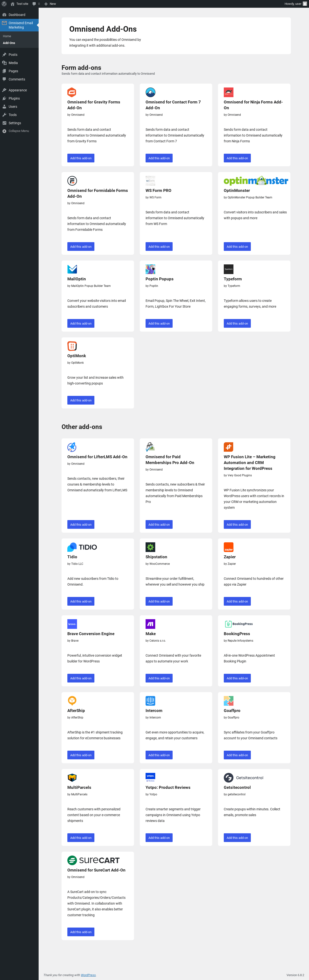Image resolution: width=309 pixels, height=980 pixels.
Task: Click the OptinMonster logo image
Action: tap(256, 181)
